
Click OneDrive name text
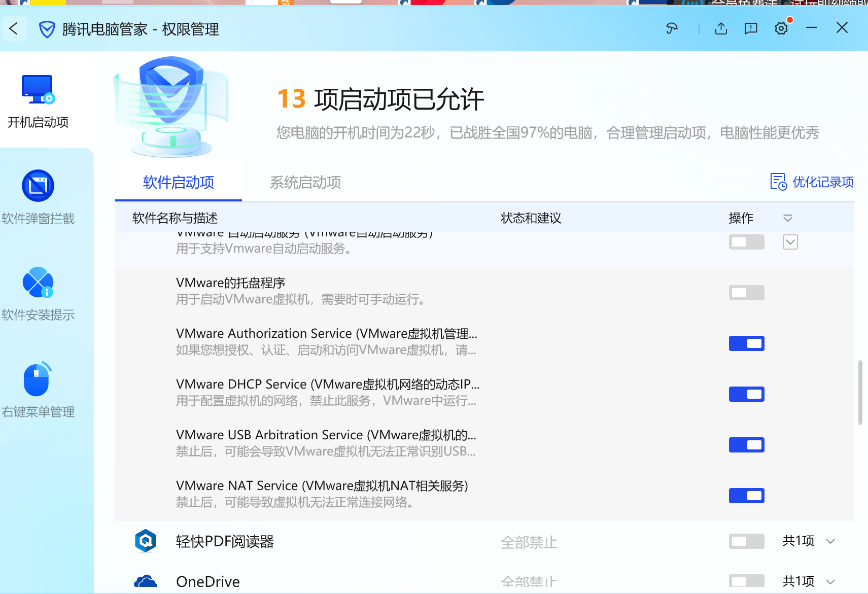pyautogui.click(x=208, y=582)
